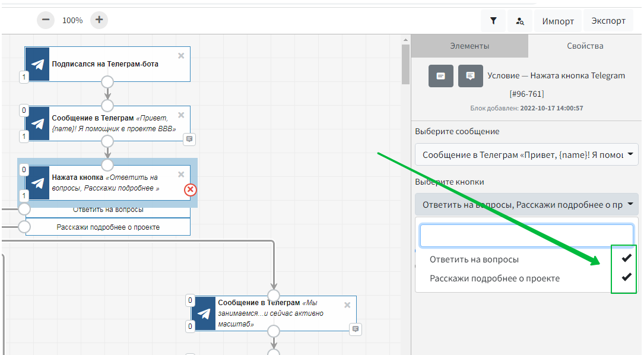Open the filter funnel icon

493,21
